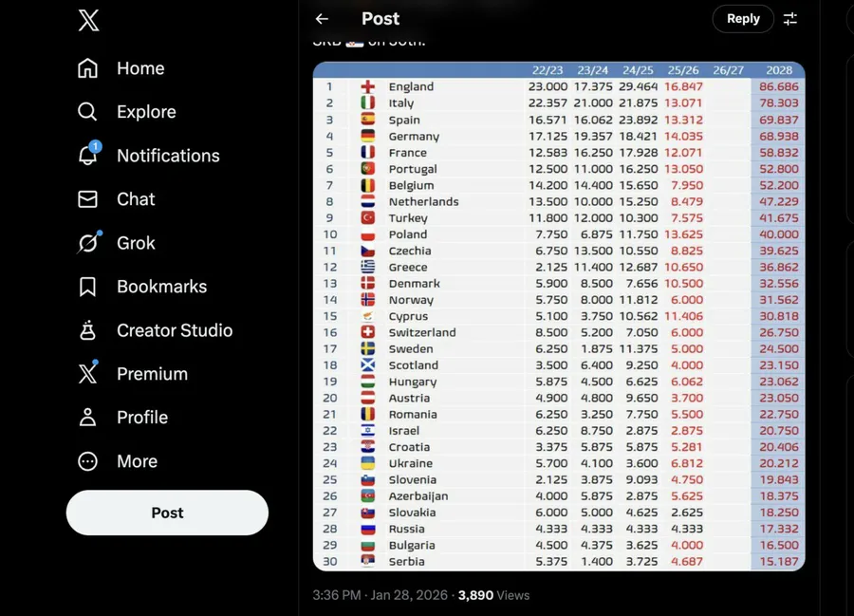
Task: Go back with the arrow
Action: coord(322,19)
